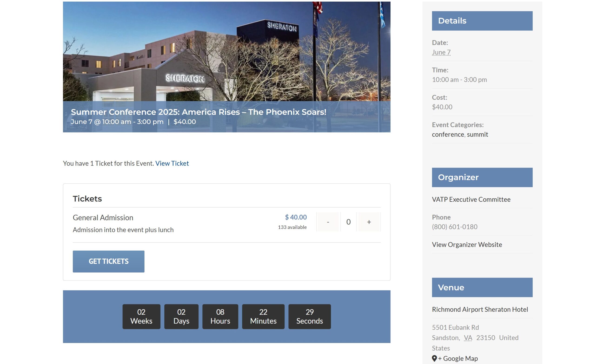Image resolution: width=595 pixels, height=364 pixels.
Task: Click the View Ticket link
Action: tap(172, 163)
